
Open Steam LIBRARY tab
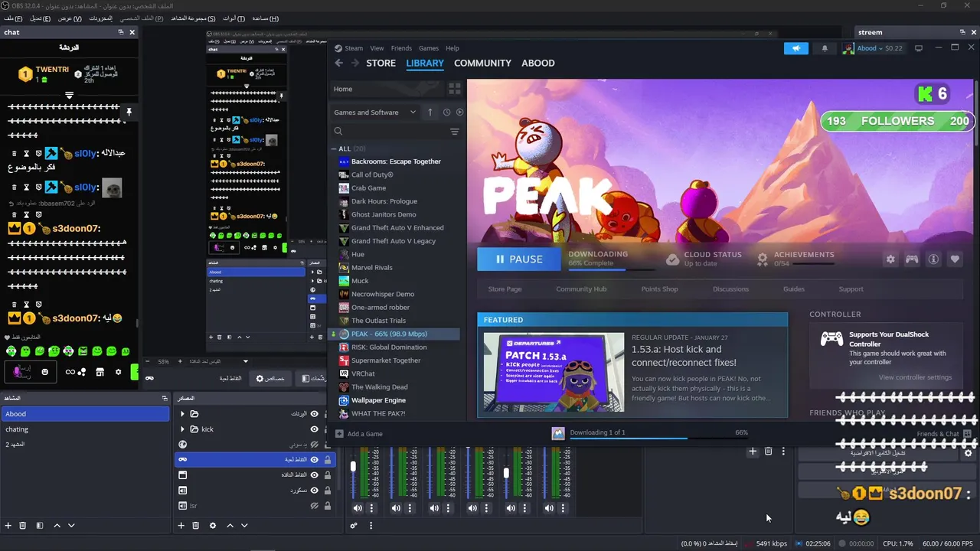[425, 64]
